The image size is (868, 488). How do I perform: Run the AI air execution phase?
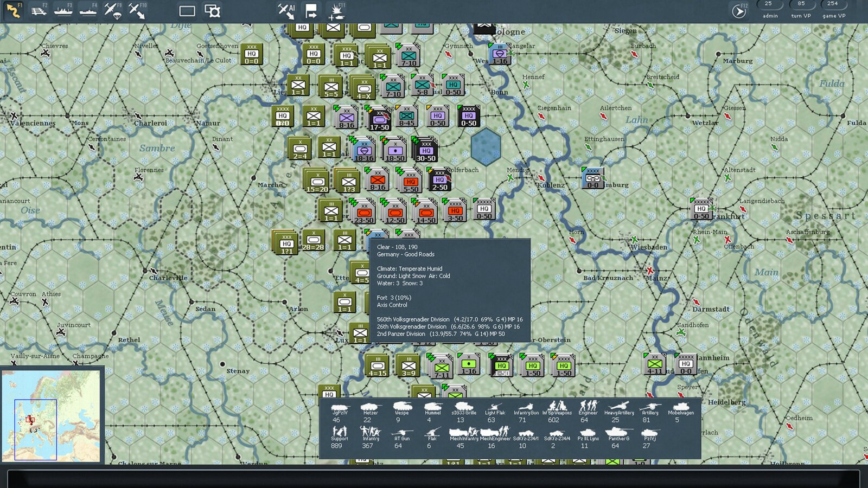pos(286,11)
